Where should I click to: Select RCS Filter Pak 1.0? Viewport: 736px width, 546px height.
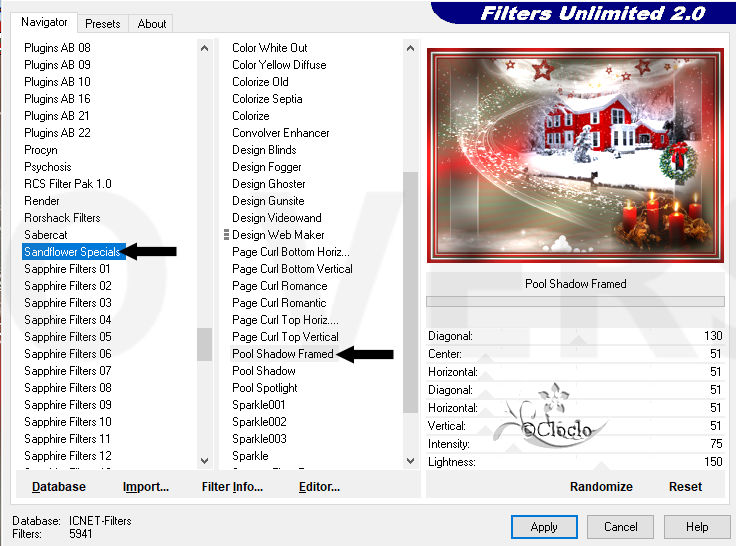68,184
